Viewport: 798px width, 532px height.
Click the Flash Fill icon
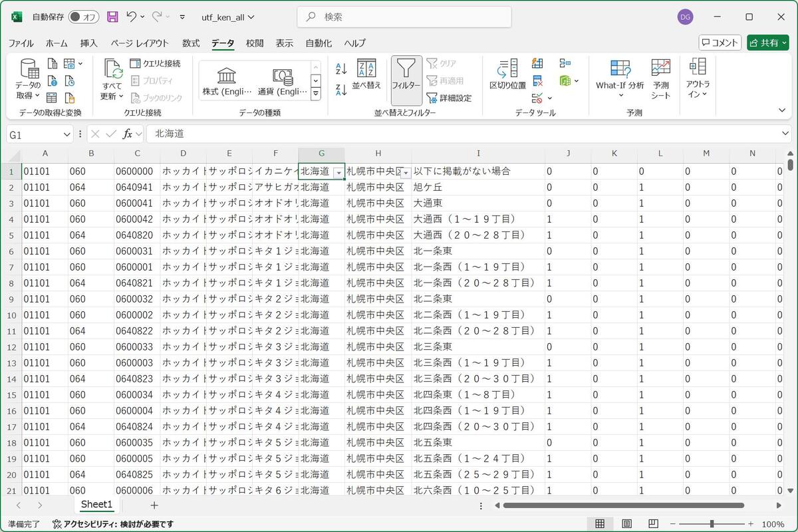coord(537,64)
